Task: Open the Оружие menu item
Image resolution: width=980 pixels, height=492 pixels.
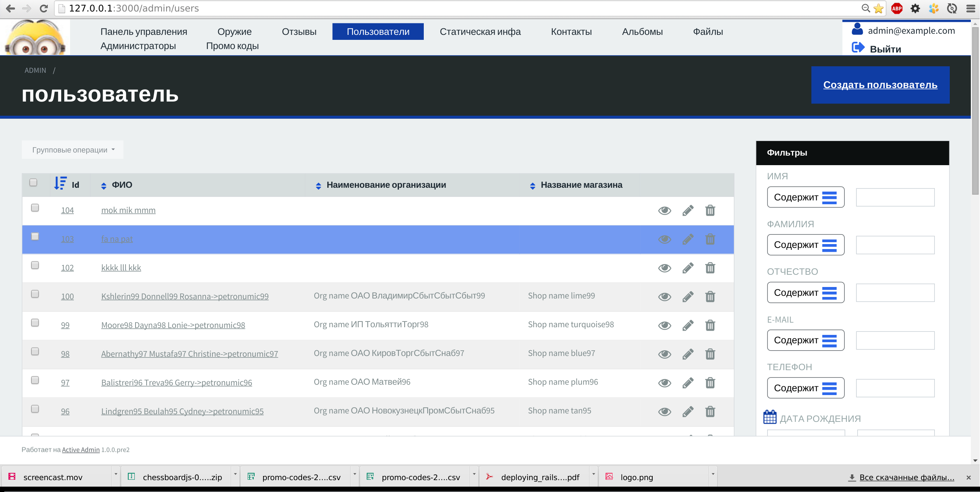Action: point(234,31)
